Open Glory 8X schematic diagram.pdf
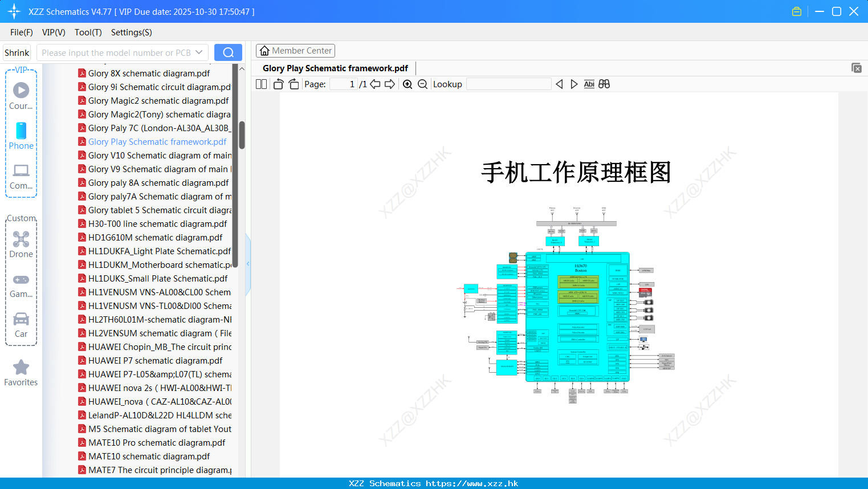Image resolution: width=868 pixels, height=489 pixels. 144,74
